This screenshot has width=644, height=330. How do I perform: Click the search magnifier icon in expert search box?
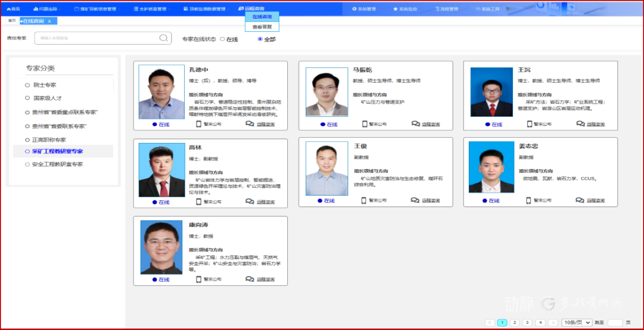pos(164,38)
